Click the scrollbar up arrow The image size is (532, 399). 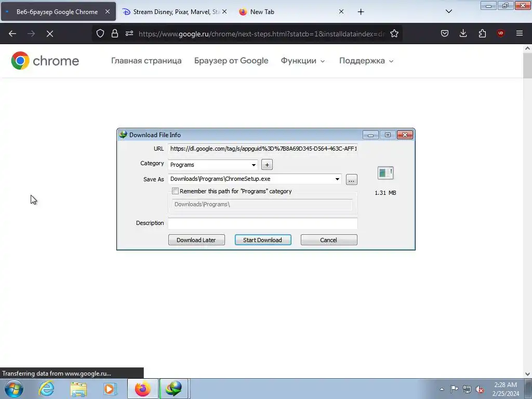pos(528,48)
